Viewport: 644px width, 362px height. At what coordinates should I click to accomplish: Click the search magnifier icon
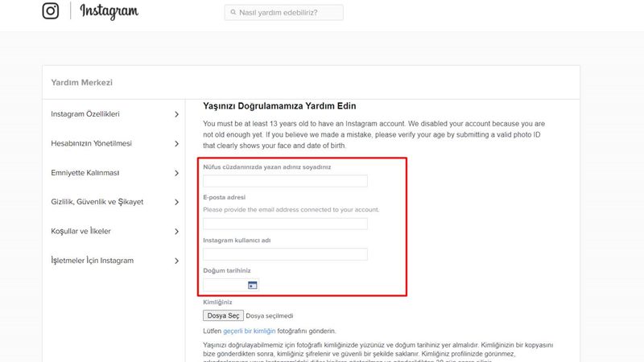coord(233,12)
